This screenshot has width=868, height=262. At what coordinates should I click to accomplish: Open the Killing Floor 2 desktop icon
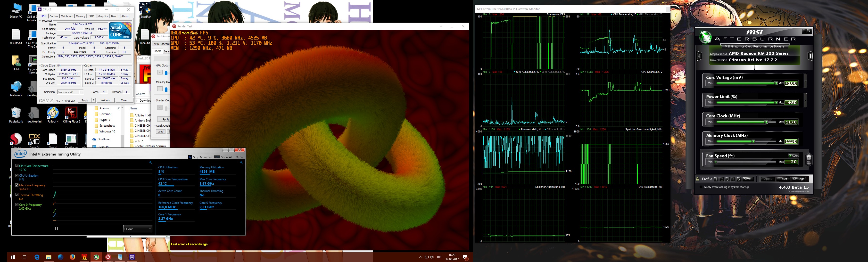(x=71, y=113)
